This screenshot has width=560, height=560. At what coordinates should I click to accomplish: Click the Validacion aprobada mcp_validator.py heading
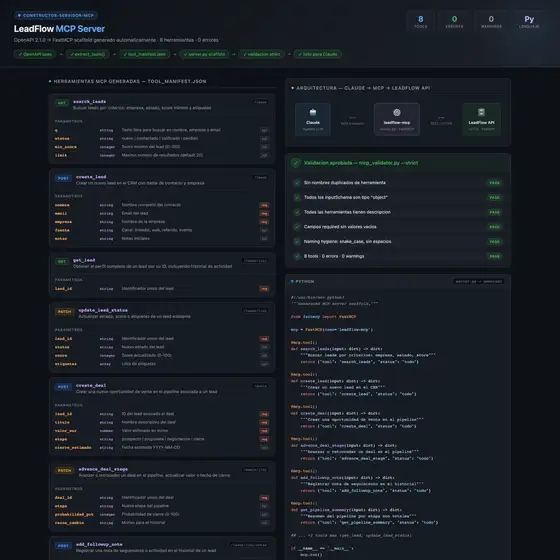pos(361,163)
